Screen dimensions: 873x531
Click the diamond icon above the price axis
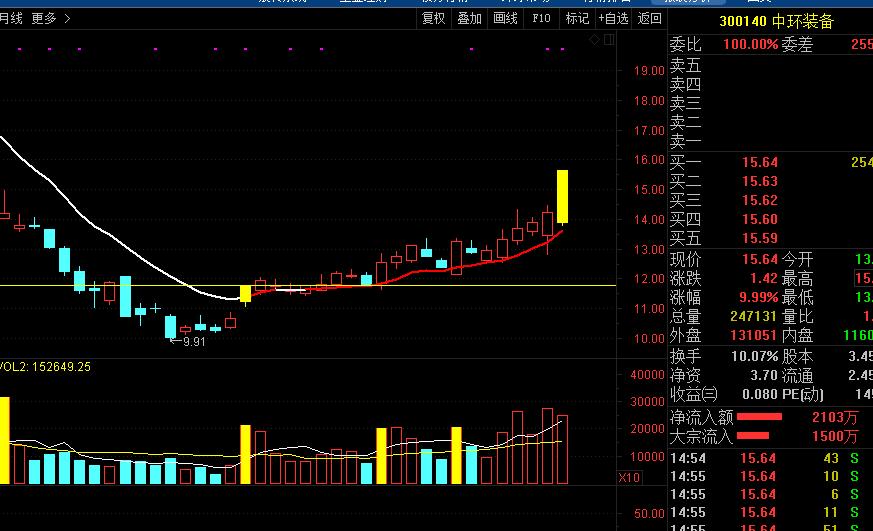pyautogui.click(x=594, y=40)
